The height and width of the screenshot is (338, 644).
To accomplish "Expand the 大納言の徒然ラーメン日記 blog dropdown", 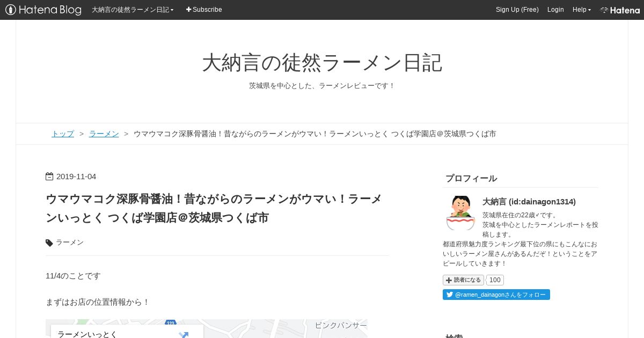I will click(x=133, y=10).
